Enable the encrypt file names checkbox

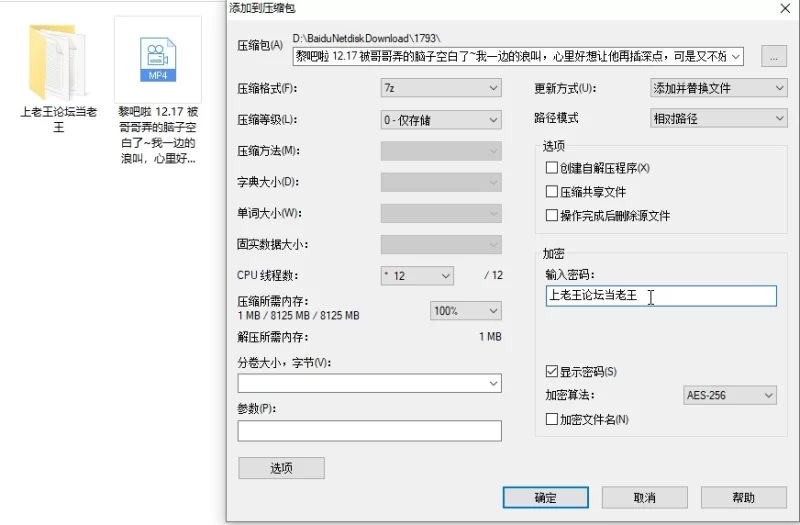click(x=552, y=419)
